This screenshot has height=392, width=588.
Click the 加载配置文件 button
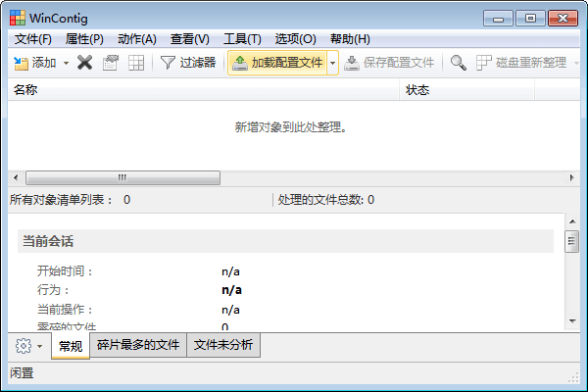pyautogui.click(x=277, y=63)
